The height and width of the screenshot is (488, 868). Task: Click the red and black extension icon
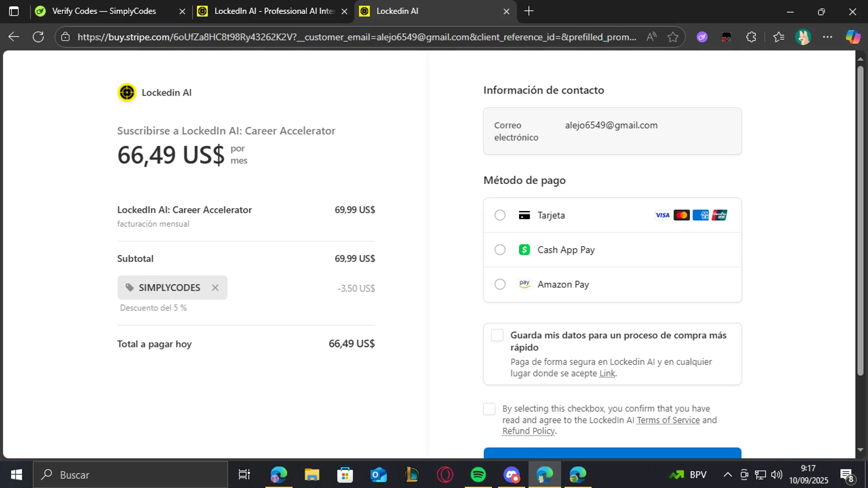pyautogui.click(x=726, y=37)
